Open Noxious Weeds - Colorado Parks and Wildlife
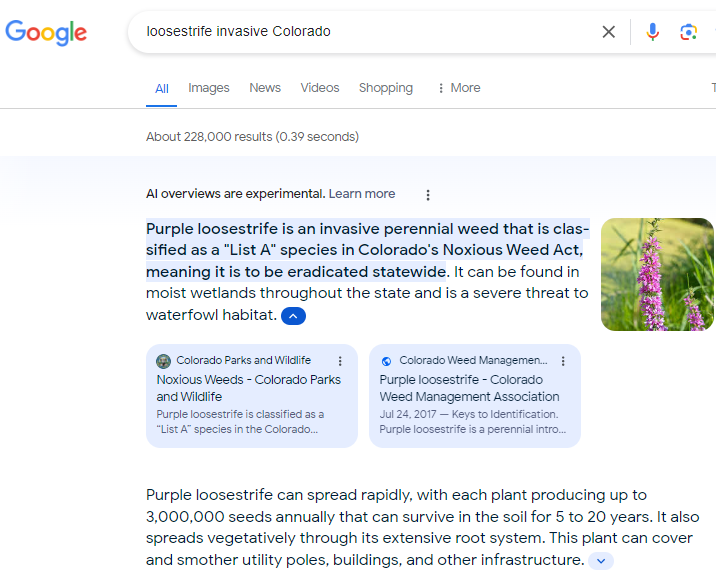This screenshot has height=576, width=716. pyautogui.click(x=248, y=388)
